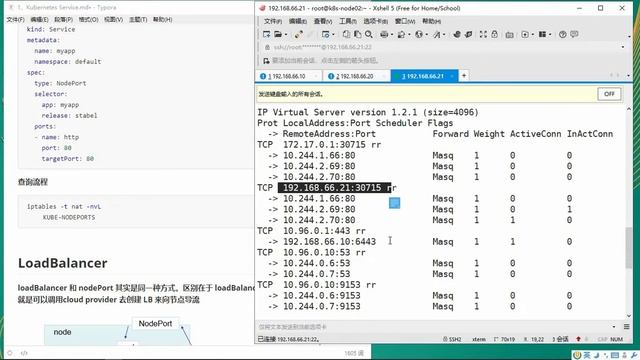Click session properties icon in Xshell toolbar
Image resolution: width=640 pixels, height=360 pixels.
click(x=325, y=34)
